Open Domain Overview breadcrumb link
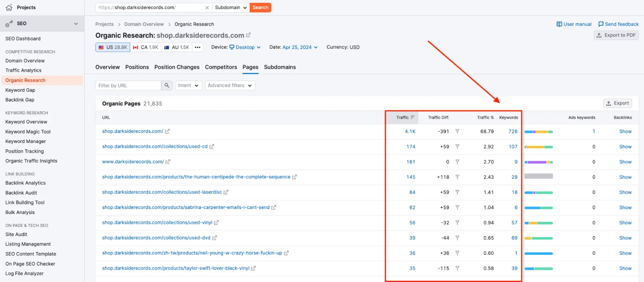Screen dimensions: 644x282 pyautogui.click(x=144, y=24)
